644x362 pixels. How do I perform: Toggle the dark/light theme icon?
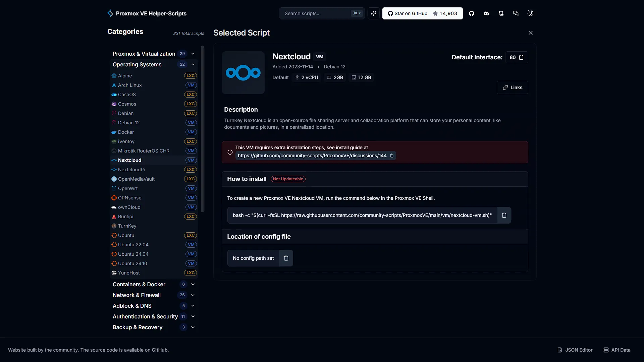[530, 13]
